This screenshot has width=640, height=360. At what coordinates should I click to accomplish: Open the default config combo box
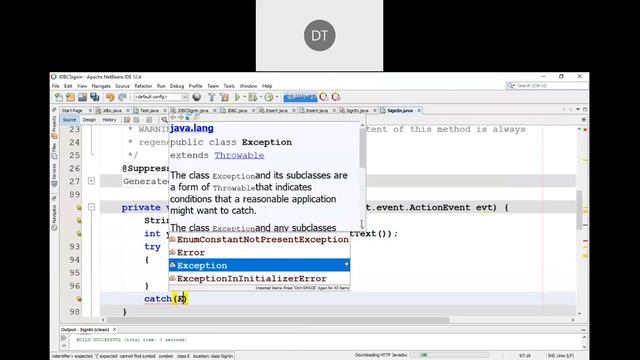[161, 97]
